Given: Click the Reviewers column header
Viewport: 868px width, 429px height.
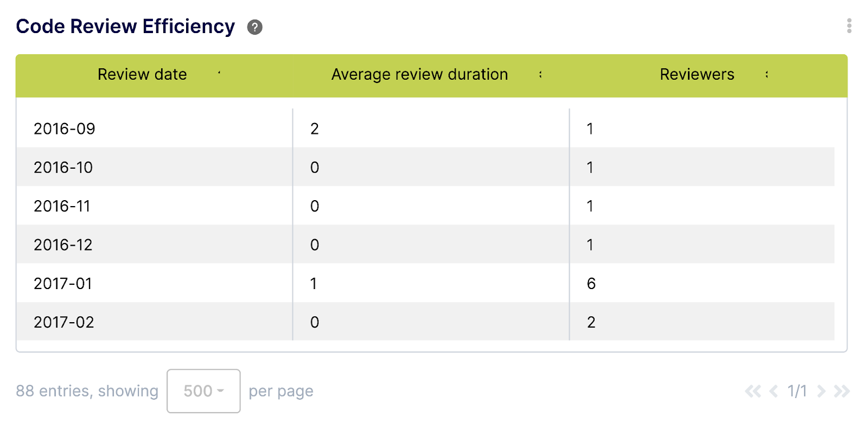Looking at the screenshot, I should click(x=697, y=74).
